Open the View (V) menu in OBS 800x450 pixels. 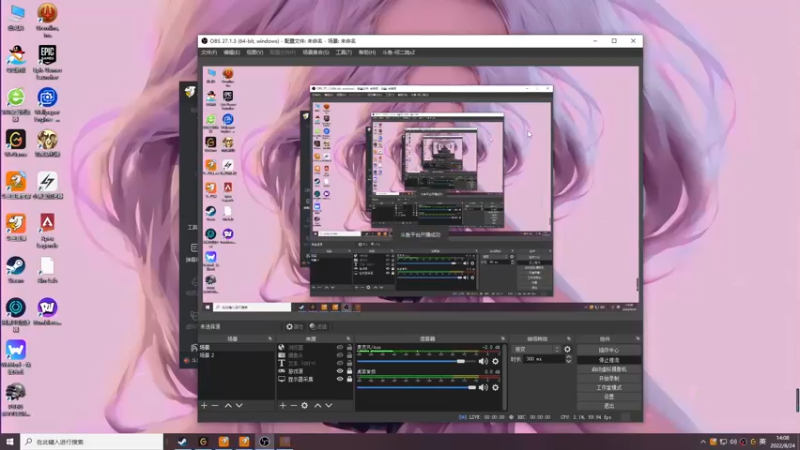255,53
